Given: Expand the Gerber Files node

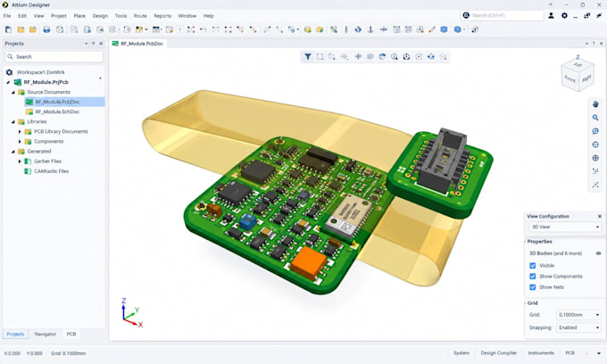Looking at the screenshot, I should point(20,161).
